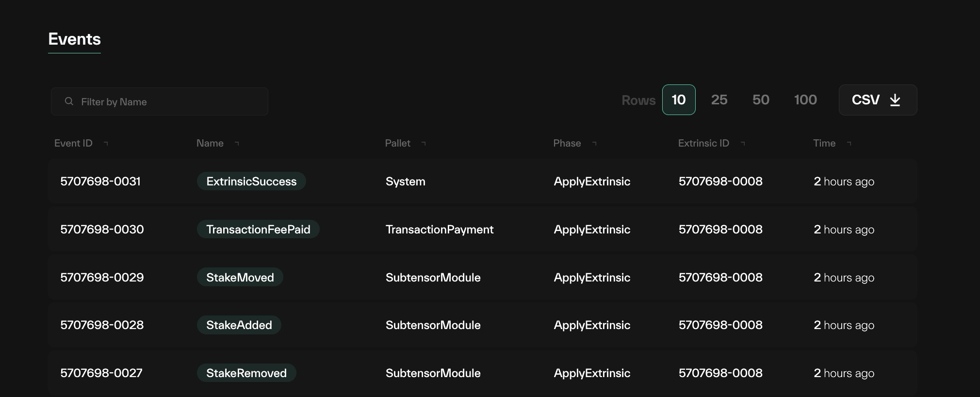The height and width of the screenshot is (397, 980).
Task: Select 100 rows per page
Action: pyautogui.click(x=805, y=100)
